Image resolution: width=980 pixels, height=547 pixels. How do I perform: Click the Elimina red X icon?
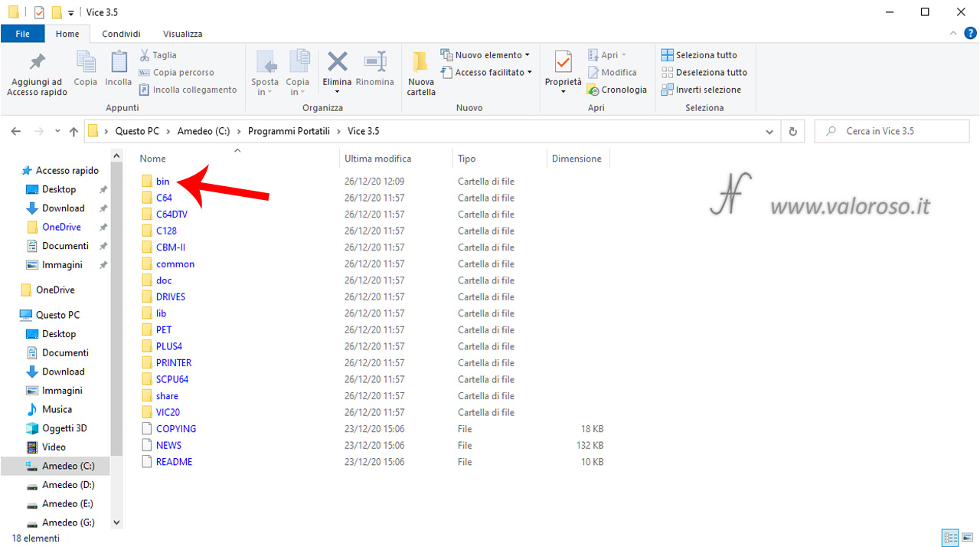[x=337, y=62]
